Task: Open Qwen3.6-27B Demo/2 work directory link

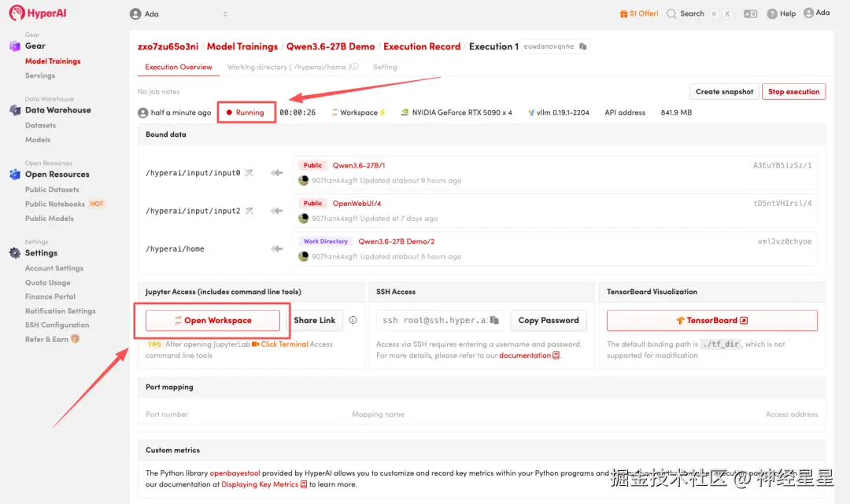Action: point(396,241)
